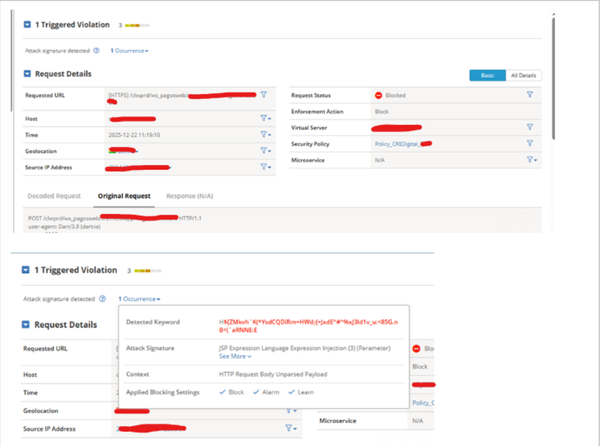
Task: Click the red Blocked status icon, upper panel
Action: coord(378,95)
